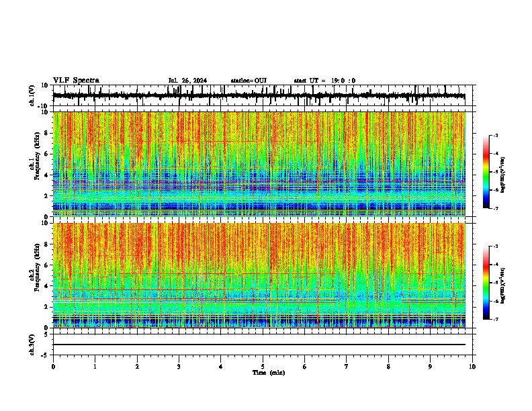
Task: Click the "9" tick on the Time axis
Action: pos(430,367)
